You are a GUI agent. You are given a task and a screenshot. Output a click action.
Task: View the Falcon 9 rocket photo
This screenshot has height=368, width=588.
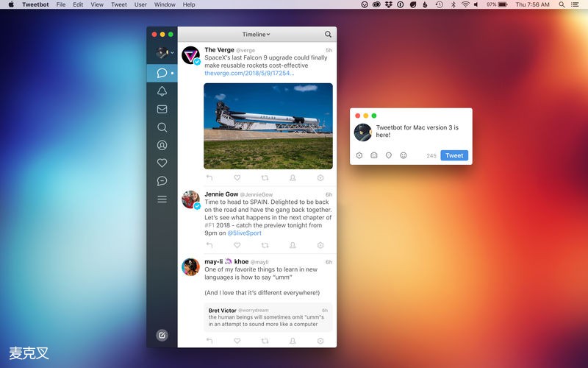click(268, 126)
